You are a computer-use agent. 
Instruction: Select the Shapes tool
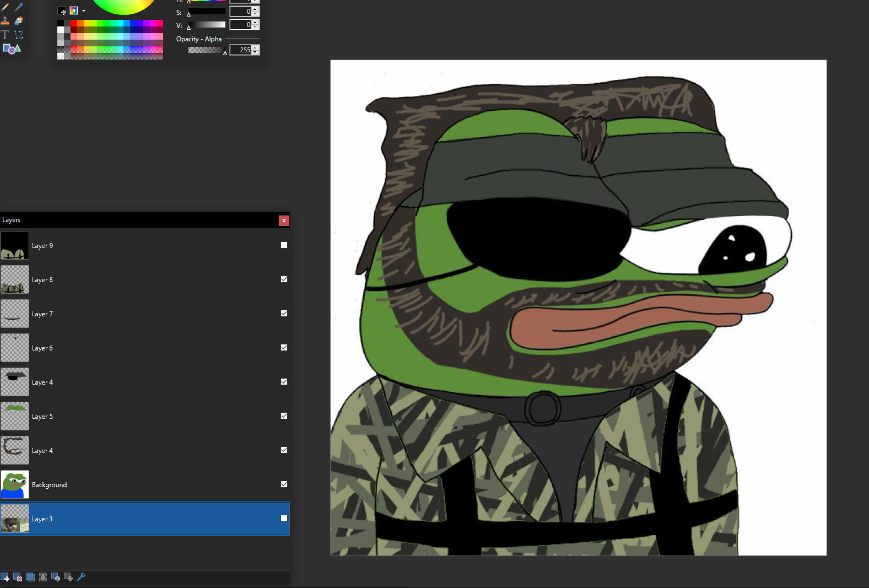tap(12, 48)
